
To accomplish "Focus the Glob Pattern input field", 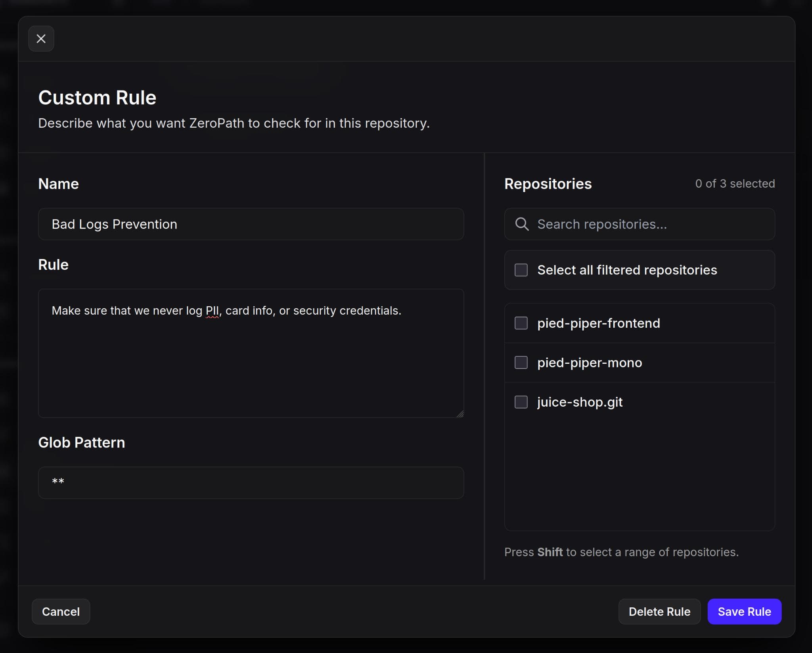I will pos(251,482).
